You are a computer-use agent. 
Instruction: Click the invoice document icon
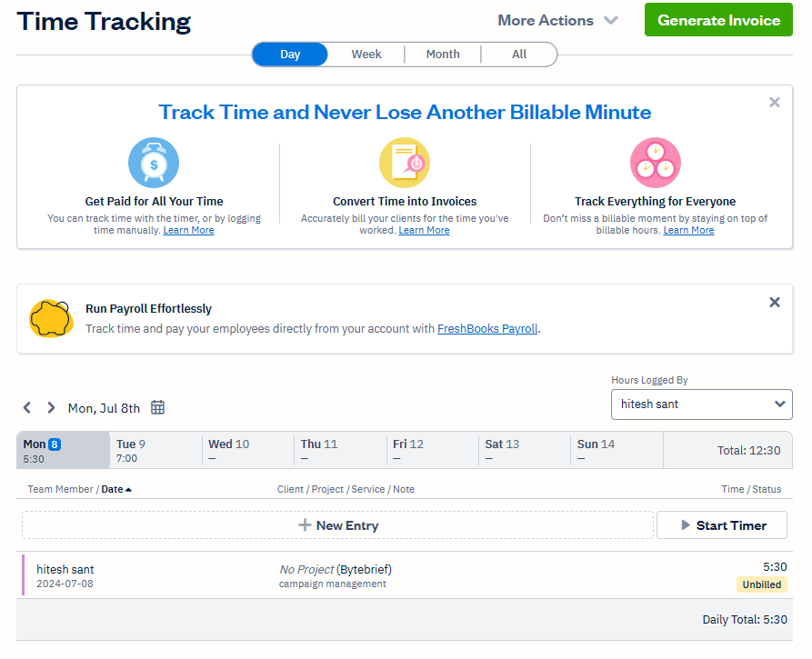tap(404, 164)
